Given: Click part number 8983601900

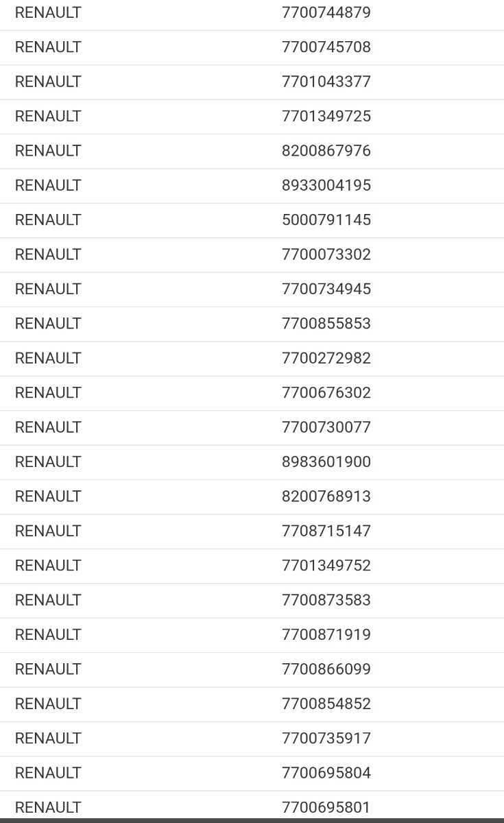Looking at the screenshot, I should (326, 462).
